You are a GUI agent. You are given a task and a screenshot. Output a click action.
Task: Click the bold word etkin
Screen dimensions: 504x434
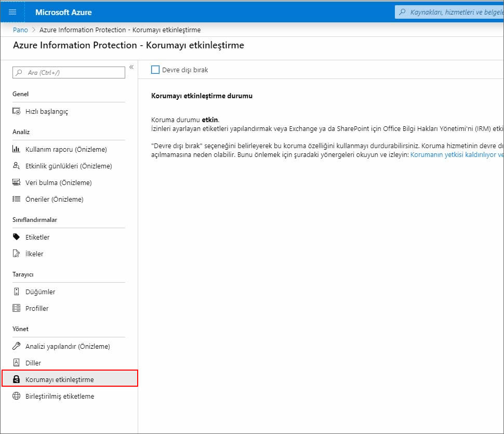click(210, 120)
